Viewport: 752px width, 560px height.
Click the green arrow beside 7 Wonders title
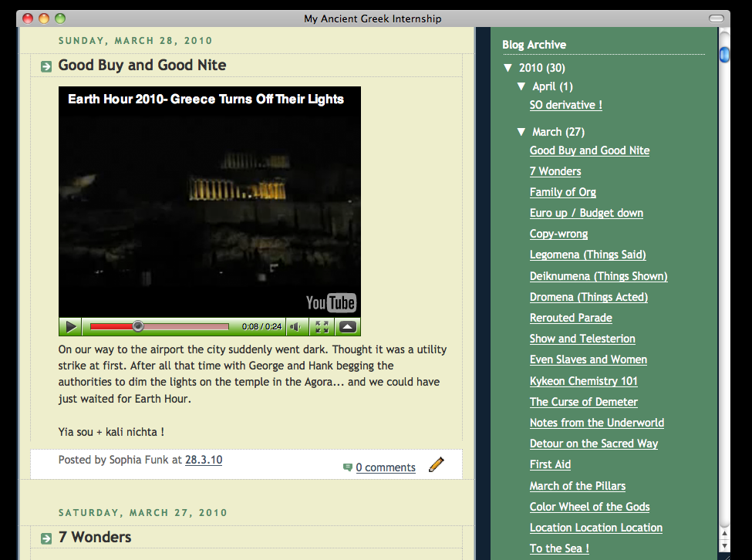[x=46, y=538]
